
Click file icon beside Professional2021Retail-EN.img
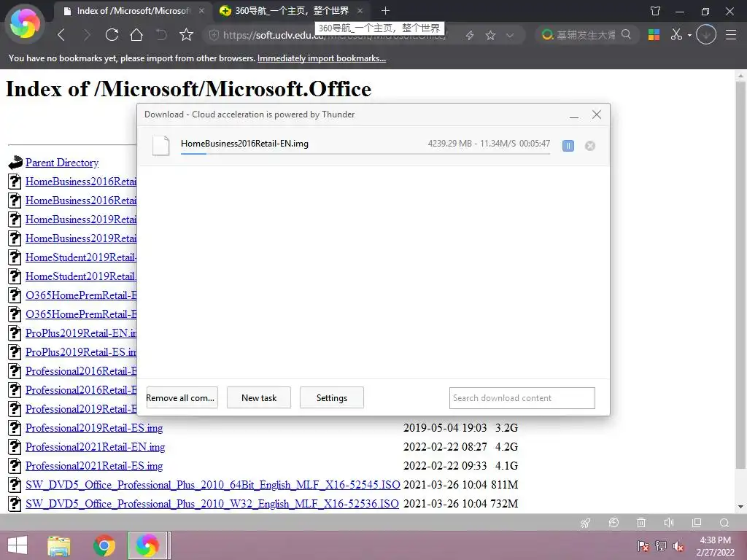15,447
